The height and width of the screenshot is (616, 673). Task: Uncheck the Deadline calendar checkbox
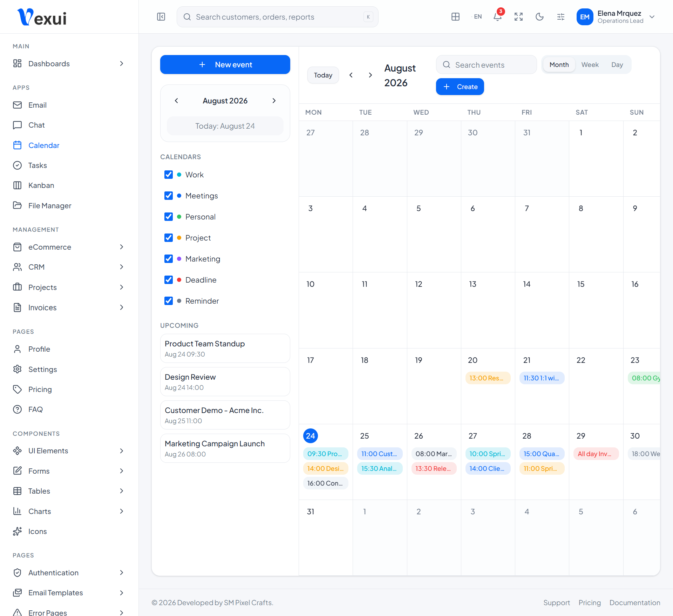coord(169,280)
